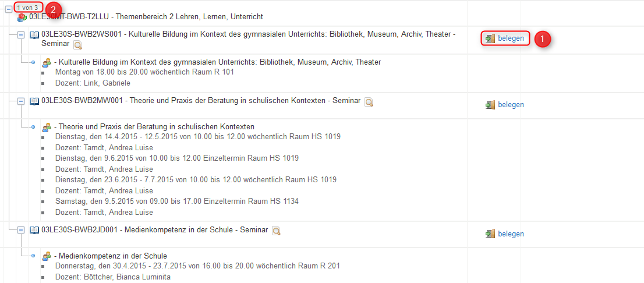The image size is (644, 283).
Task: Click group icon of Kulturelle Bildung course
Action: [47, 62]
